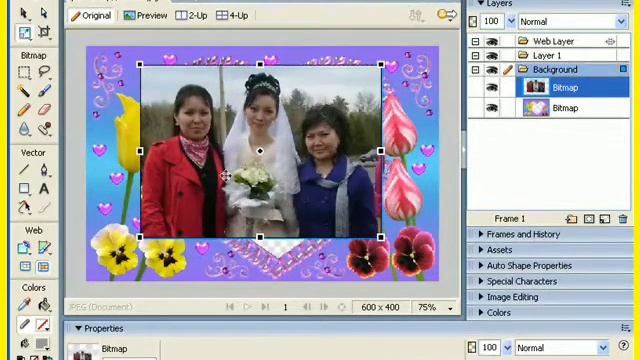Select the Blur tool

pos(24,129)
